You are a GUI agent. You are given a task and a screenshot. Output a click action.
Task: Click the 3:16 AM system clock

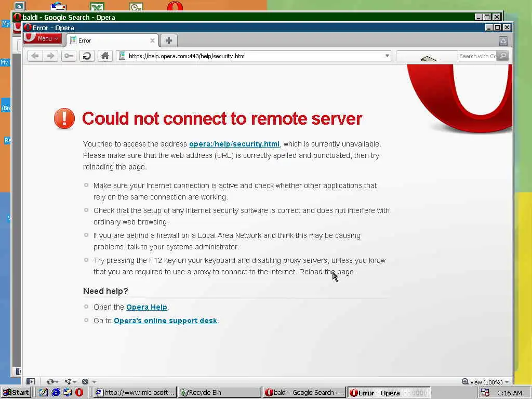[x=510, y=393]
